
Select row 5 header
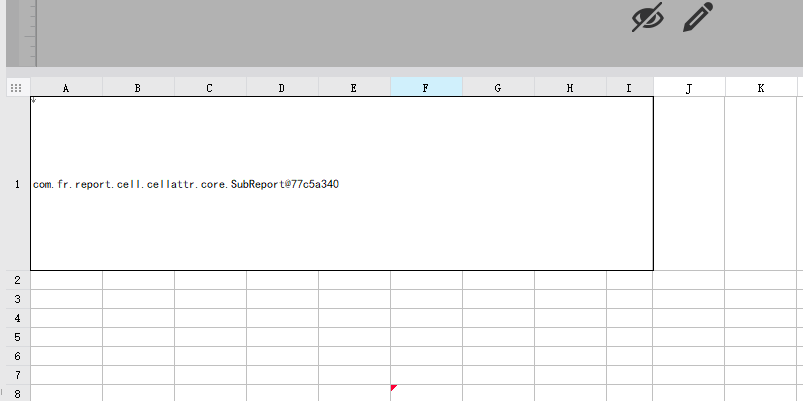[18, 337]
